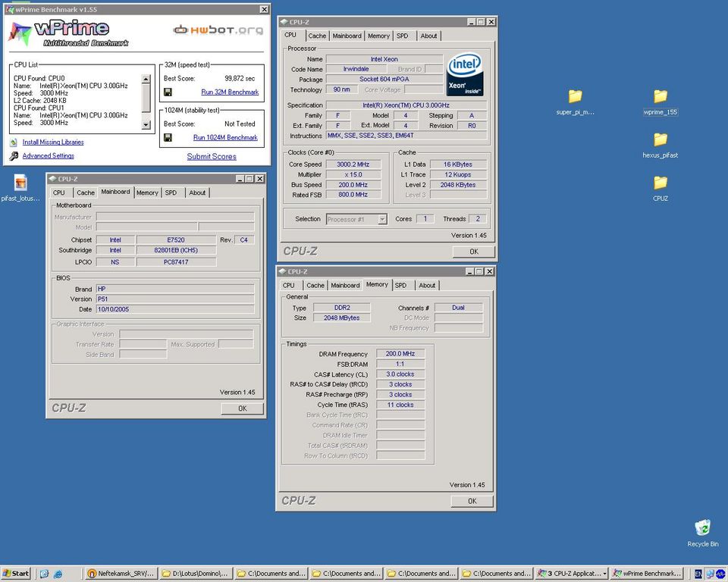
Task: Click the memory Type field DDR2
Action: coord(342,308)
